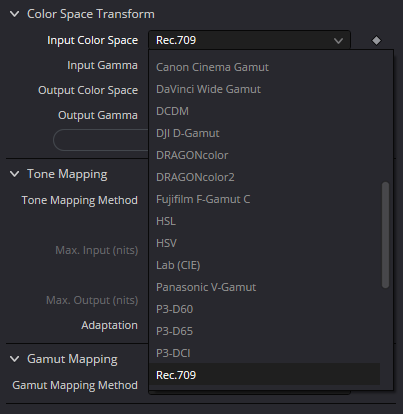403x414 pixels.
Task: Click the dropdown list scrollbar thumb
Action: (385, 235)
